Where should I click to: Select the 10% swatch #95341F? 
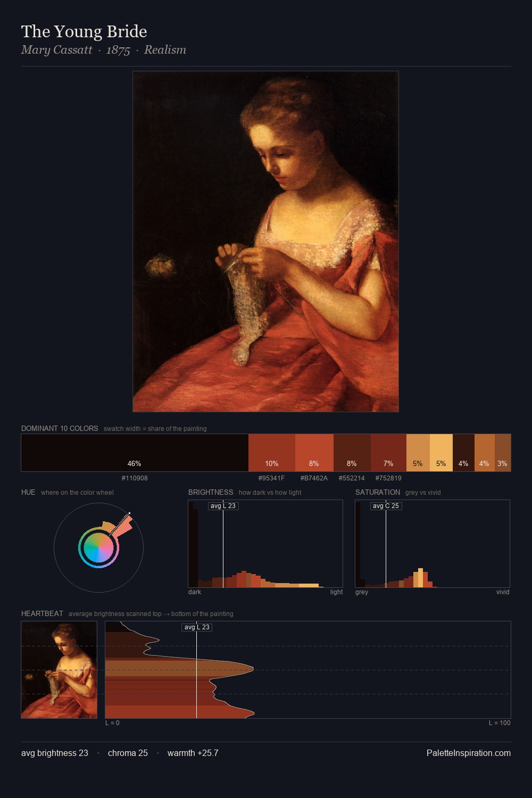click(272, 453)
